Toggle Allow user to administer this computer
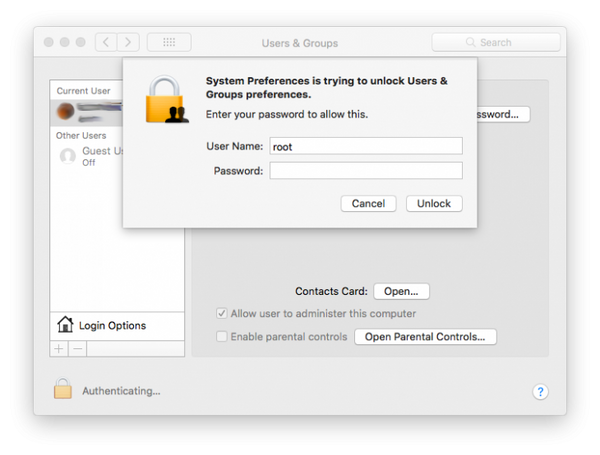 [x=222, y=313]
